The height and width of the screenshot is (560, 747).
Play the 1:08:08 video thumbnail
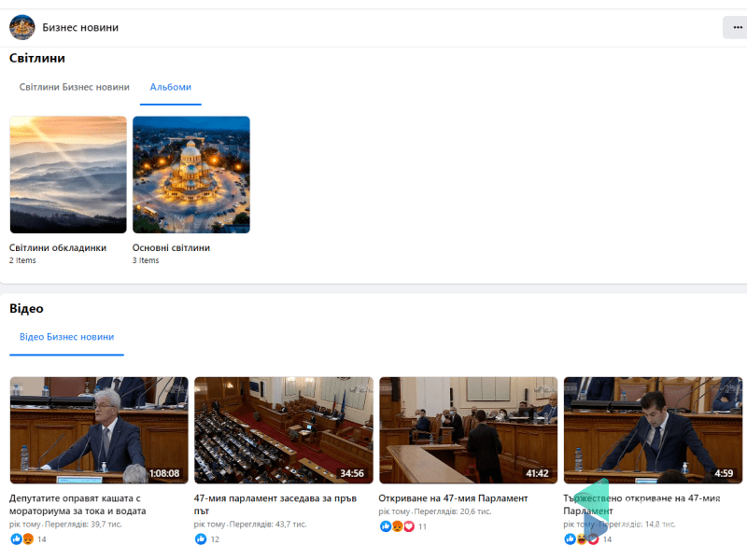99,430
